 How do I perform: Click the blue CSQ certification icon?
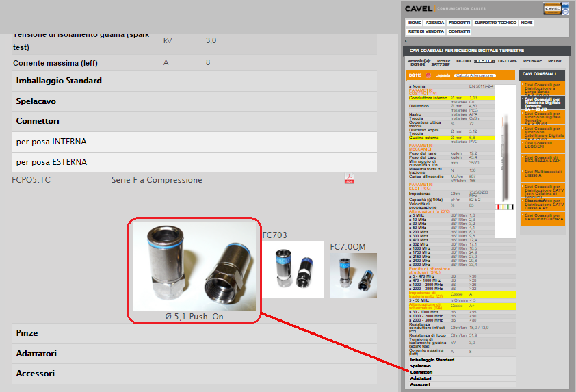(x=565, y=8)
